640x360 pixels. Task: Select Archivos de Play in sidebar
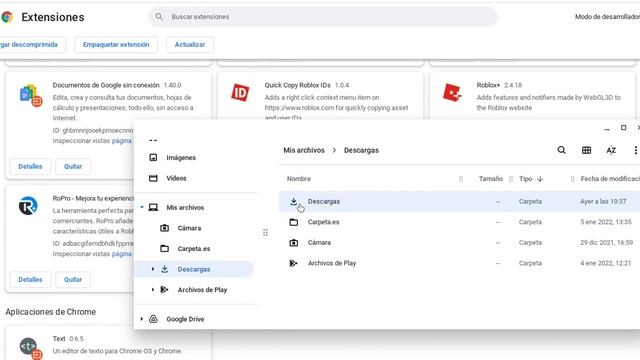[x=202, y=289]
